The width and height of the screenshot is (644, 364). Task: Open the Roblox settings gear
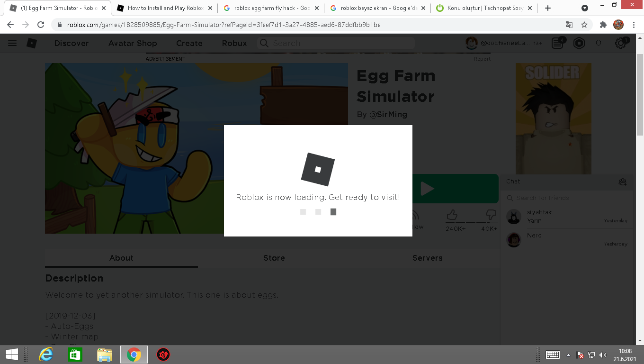coord(621,43)
